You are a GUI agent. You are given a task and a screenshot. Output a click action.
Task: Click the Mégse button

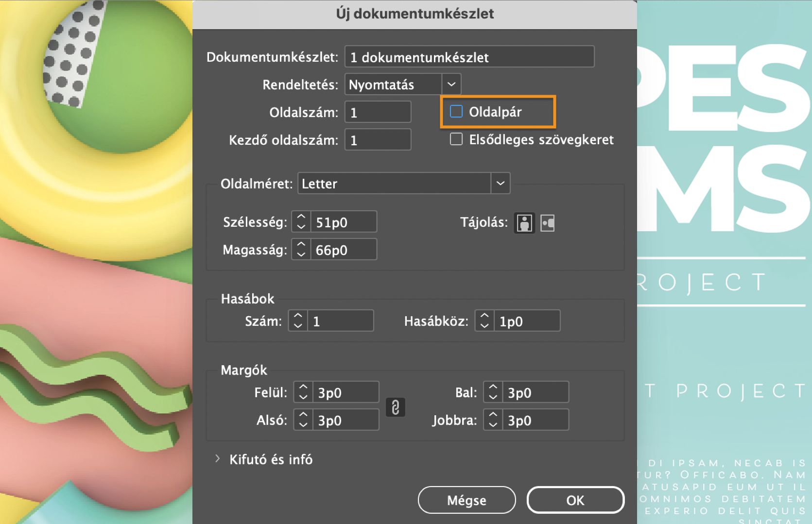(x=466, y=500)
